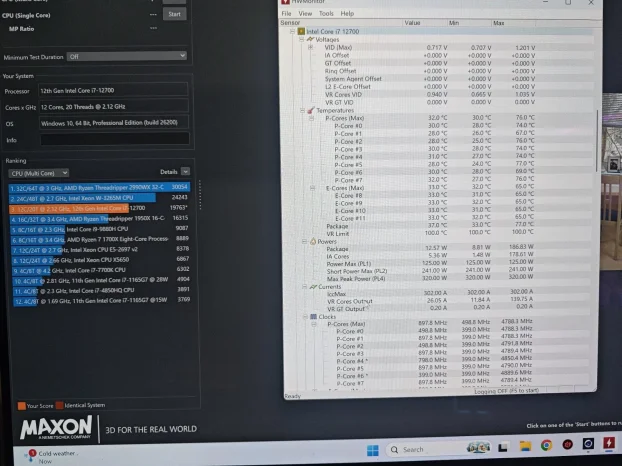Screen dimensions: 622x466
Task: Collapse the E-Cores (Max) temperature node
Action: click(312, 188)
